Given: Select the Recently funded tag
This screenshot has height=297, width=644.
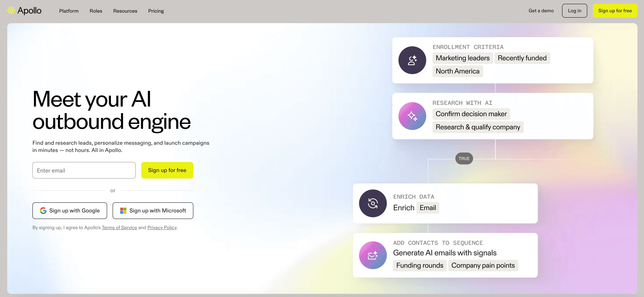Looking at the screenshot, I should 522,58.
